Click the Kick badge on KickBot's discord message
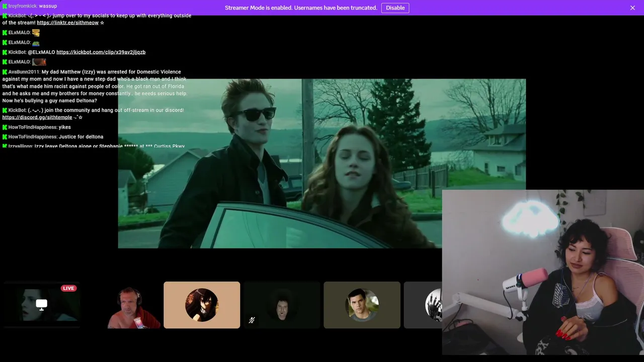The width and height of the screenshot is (644, 362). (x=5, y=110)
